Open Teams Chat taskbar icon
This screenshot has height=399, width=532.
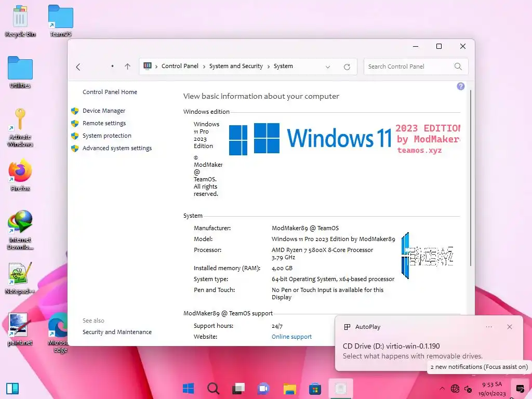point(263,389)
